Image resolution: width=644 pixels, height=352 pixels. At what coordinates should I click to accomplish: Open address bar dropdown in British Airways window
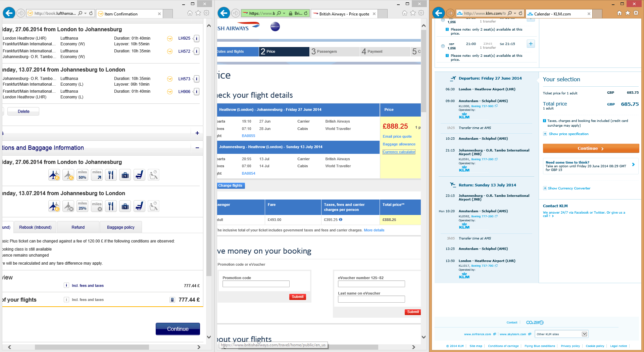[x=284, y=13]
